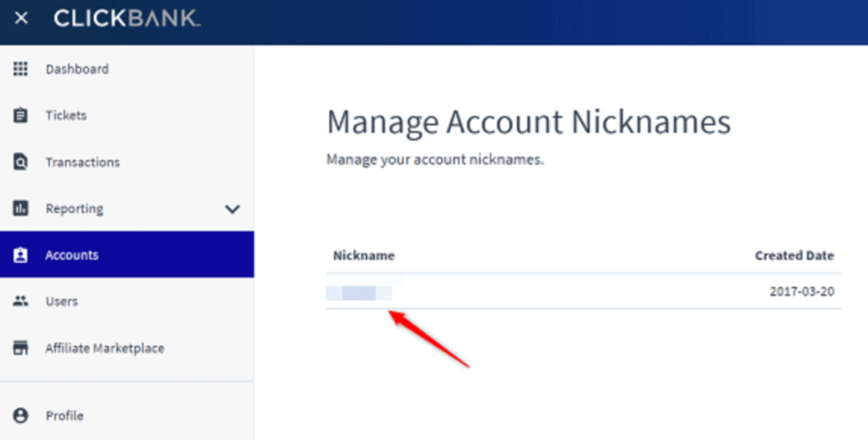Select Reporting in the sidebar
Viewport: 868px width, 440px height.
[75, 209]
